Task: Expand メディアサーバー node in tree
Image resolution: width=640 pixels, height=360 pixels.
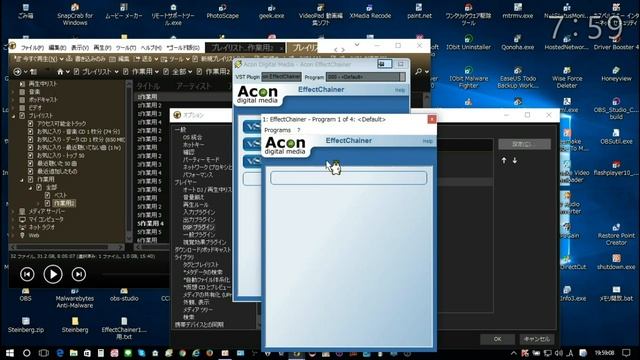Action: [13, 211]
